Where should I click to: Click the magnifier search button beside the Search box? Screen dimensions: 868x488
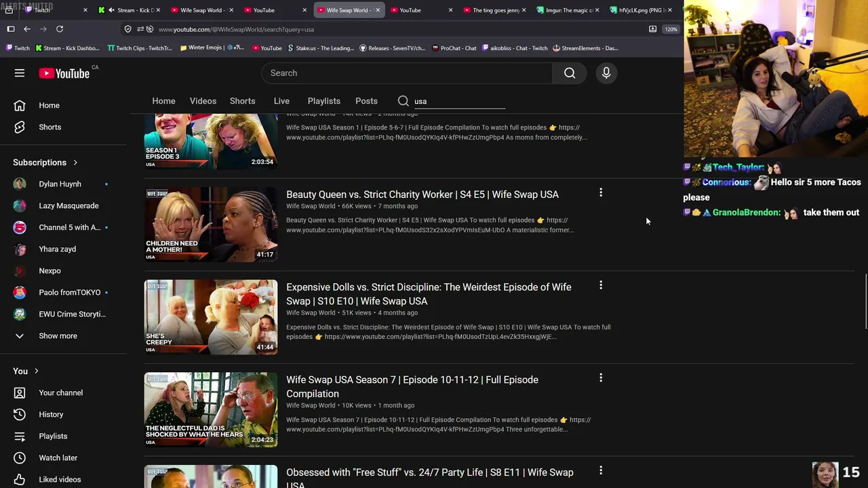click(x=570, y=73)
